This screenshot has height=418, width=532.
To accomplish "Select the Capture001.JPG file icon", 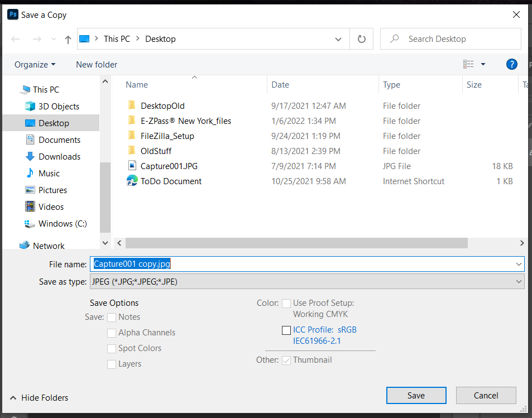I will (132, 166).
